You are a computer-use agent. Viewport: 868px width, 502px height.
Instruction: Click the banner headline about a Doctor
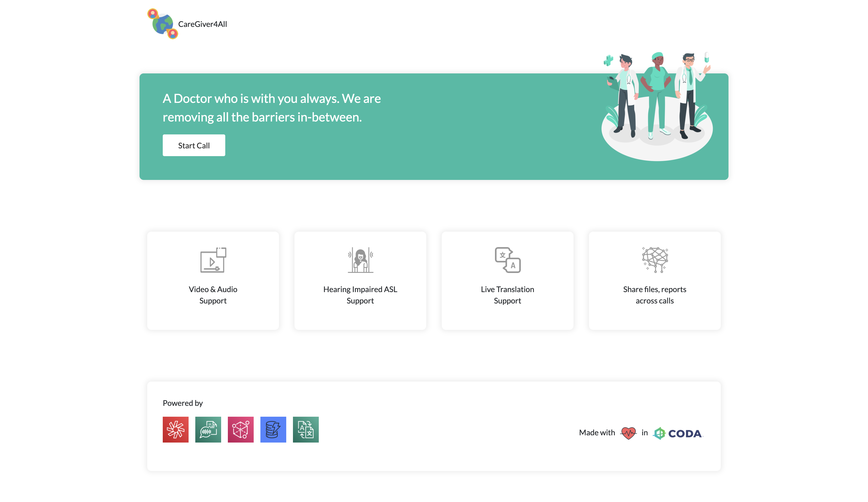(272, 108)
